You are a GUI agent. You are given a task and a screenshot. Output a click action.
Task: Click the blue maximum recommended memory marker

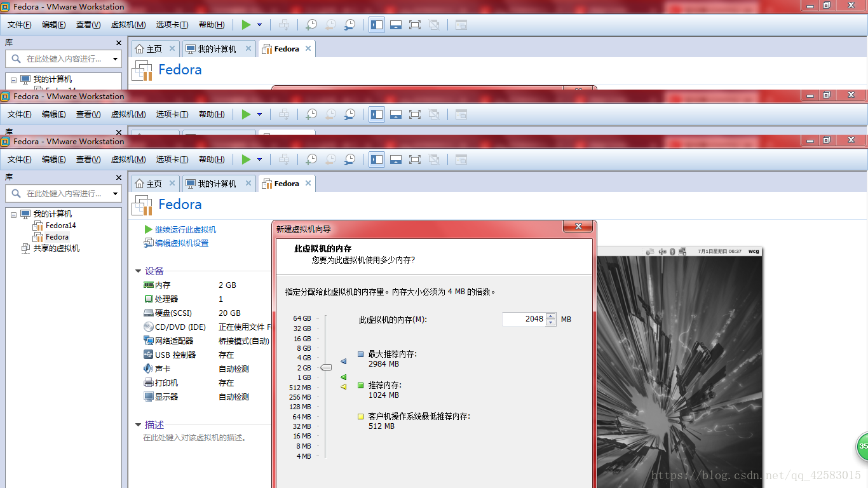pyautogui.click(x=344, y=362)
